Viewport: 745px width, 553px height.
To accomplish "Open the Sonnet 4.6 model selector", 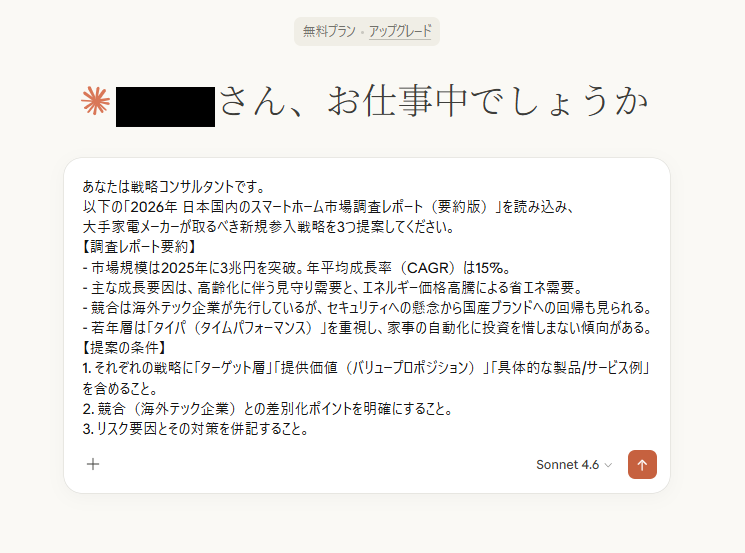I will pos(574,465).
